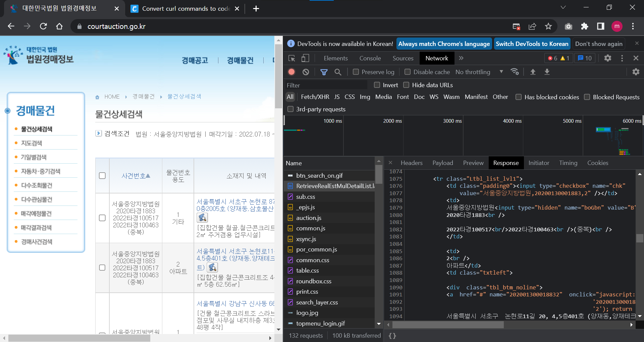Viewport: 644px width, 342px height.
Task: Check 3rd-party requests
Action: coord(290,109)
